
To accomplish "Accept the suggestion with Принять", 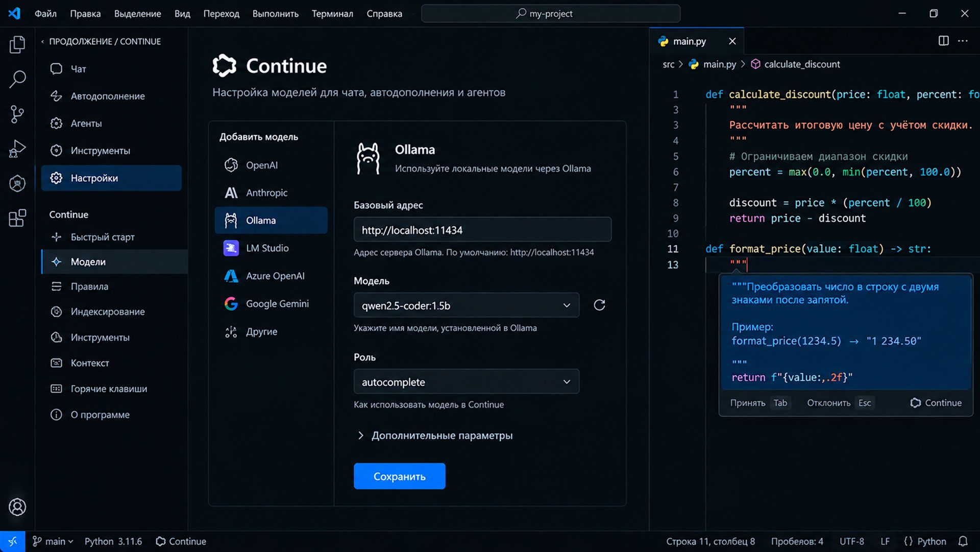I will (x=759, y=403).
